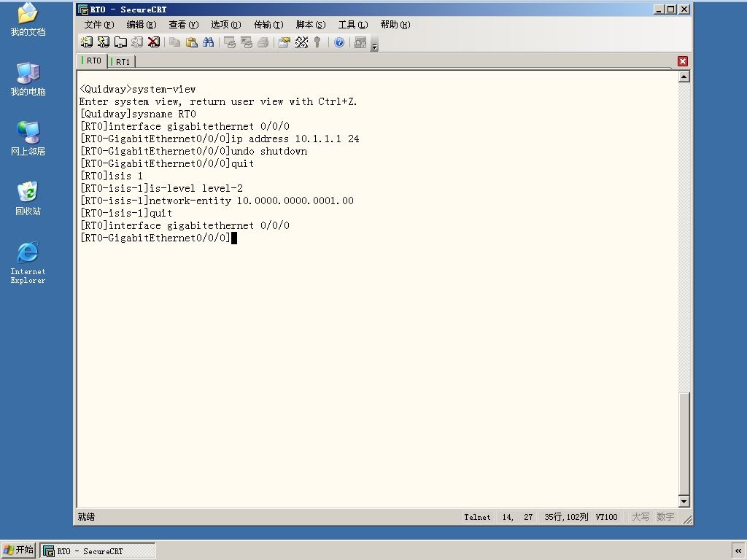The width and height of the screenshot is (747, 560).
Task: Click the '35行, 102列' status entry
Action: point(566,517)
